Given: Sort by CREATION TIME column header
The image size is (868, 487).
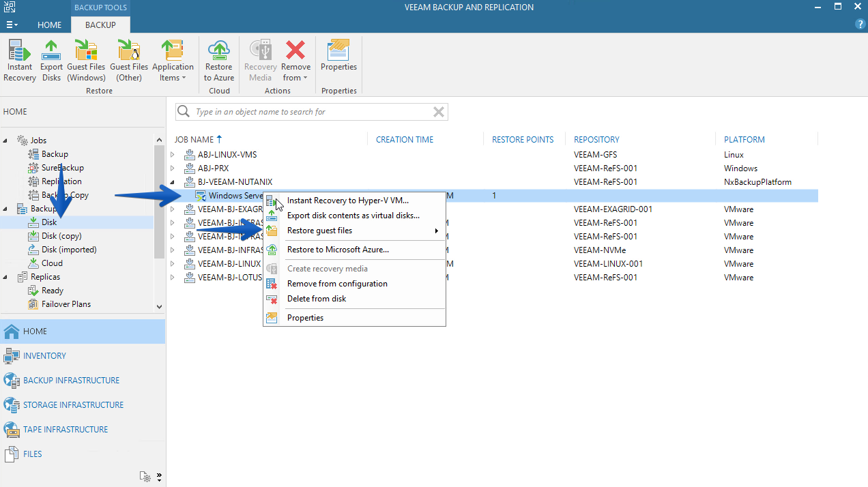Looking at the screenshot, I should (x=405, y=139).
